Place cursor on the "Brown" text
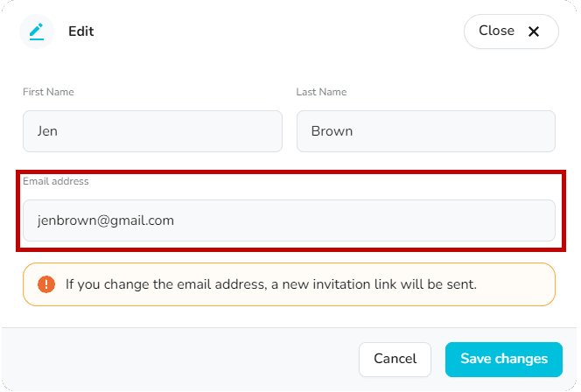 (x=332, y=131)
